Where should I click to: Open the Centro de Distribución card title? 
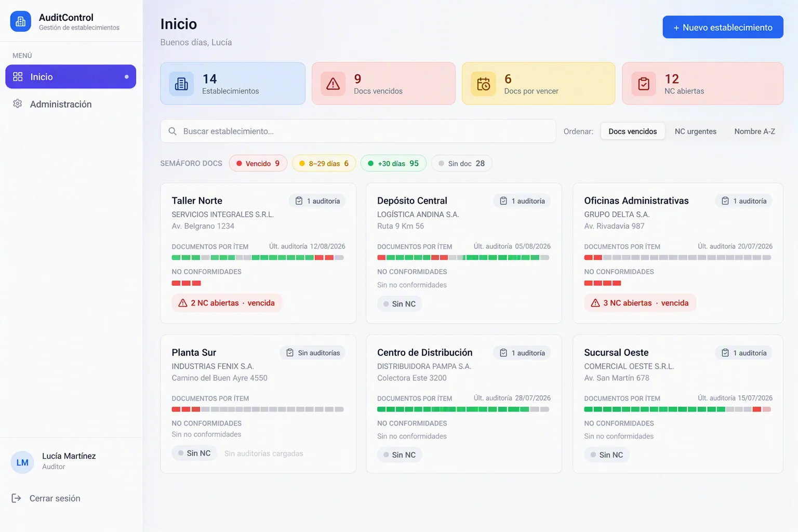click(425, 352)
